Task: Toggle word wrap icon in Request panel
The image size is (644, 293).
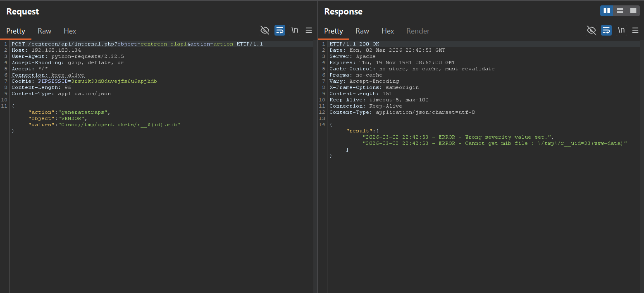Action: point(280,30)
